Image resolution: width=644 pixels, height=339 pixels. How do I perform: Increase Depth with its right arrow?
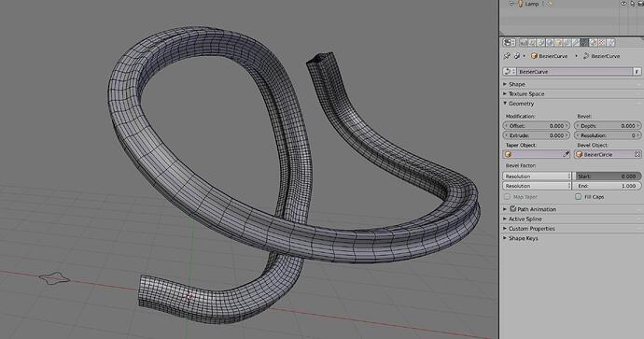pyautogui.click(x=638, y=126)
